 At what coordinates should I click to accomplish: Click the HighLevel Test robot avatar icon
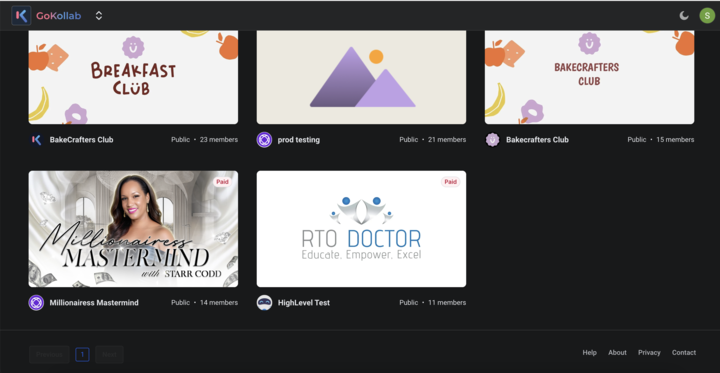pos(264,303)
